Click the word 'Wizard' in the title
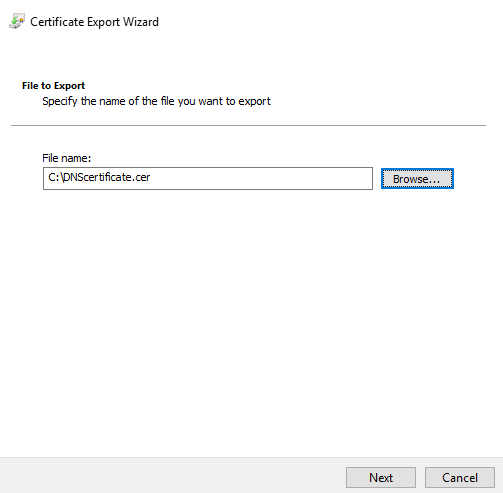503x493 pixels. click(141, 22)
